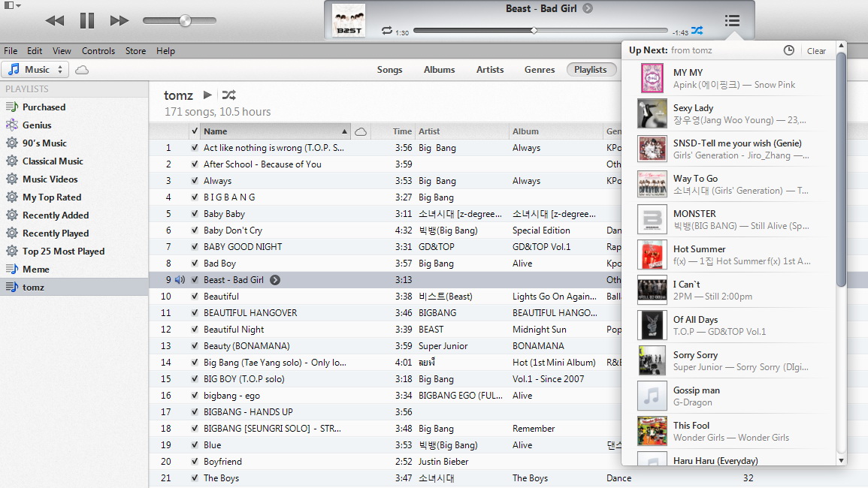Select Gossip man by G-Dragon in Up Next
The image size is (868, 488).
[728, 396]
